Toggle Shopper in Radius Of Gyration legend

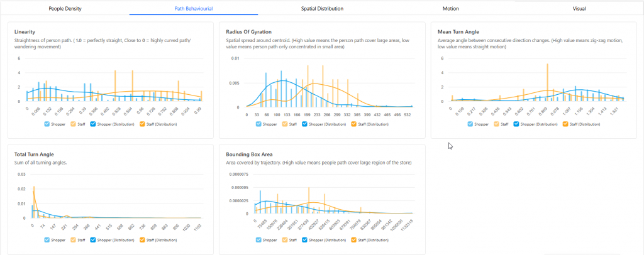(x=259, y=124)
